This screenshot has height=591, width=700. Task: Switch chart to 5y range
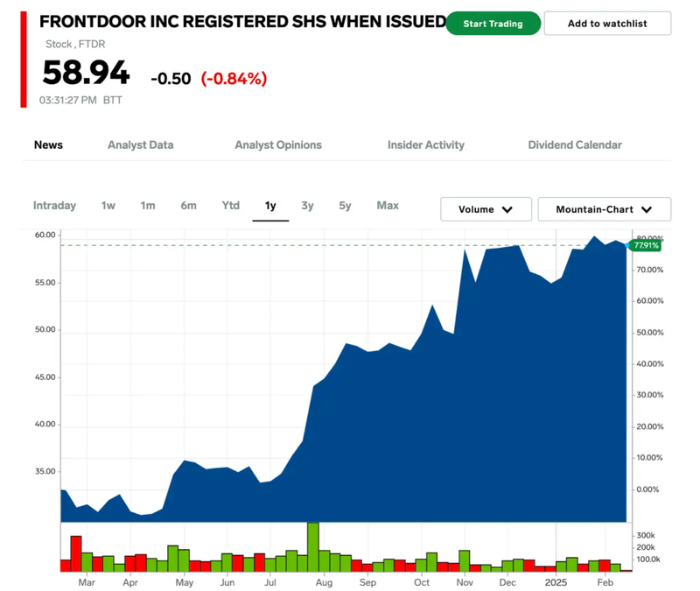[x=346, y=206]
